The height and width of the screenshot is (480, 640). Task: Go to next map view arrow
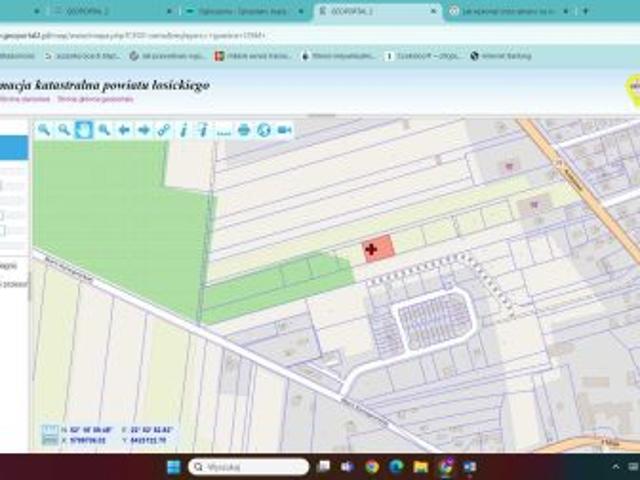coord(144,130)
